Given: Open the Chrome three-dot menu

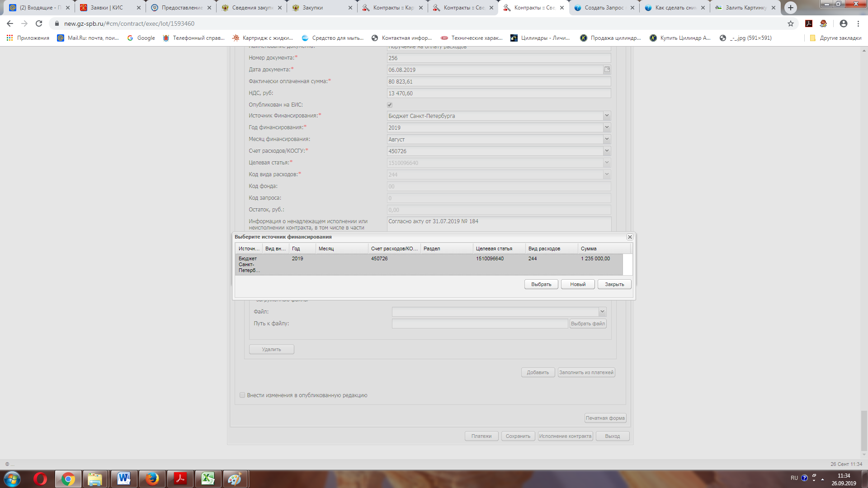Looking at the screenshot, I should click(x=858, y=23).
